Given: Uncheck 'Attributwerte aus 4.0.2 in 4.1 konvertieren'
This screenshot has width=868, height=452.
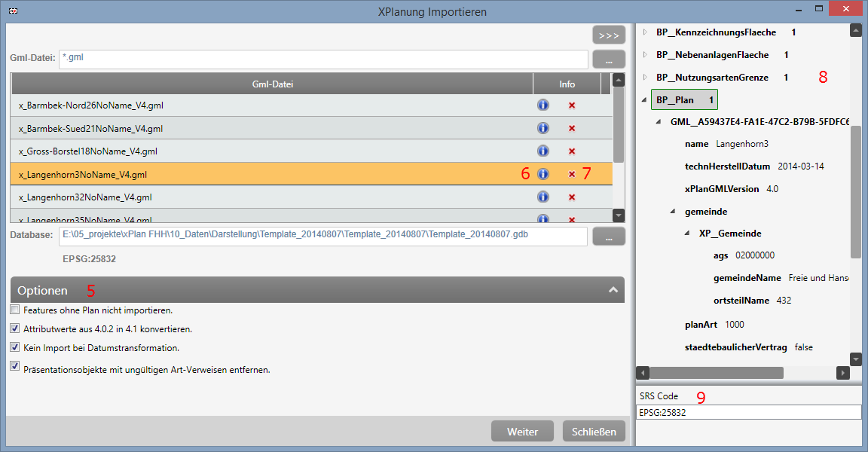Looking at the screenshot, I should [15, 328].
